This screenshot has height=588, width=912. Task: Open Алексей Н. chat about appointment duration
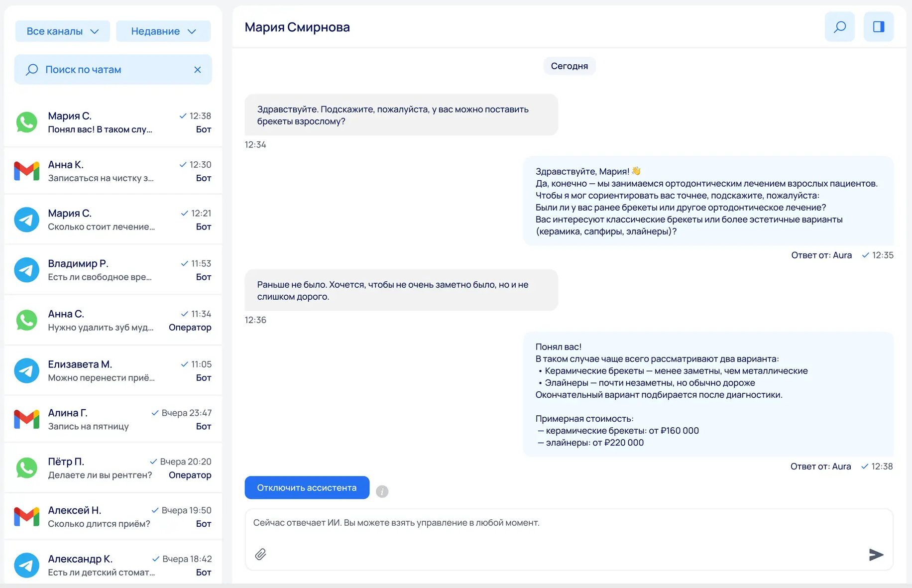[113, 517]
